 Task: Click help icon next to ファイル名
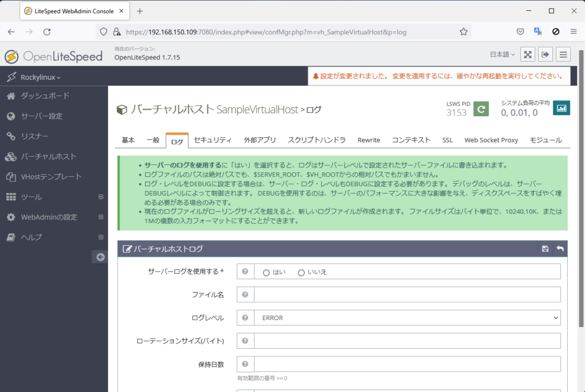click(245, 294)
